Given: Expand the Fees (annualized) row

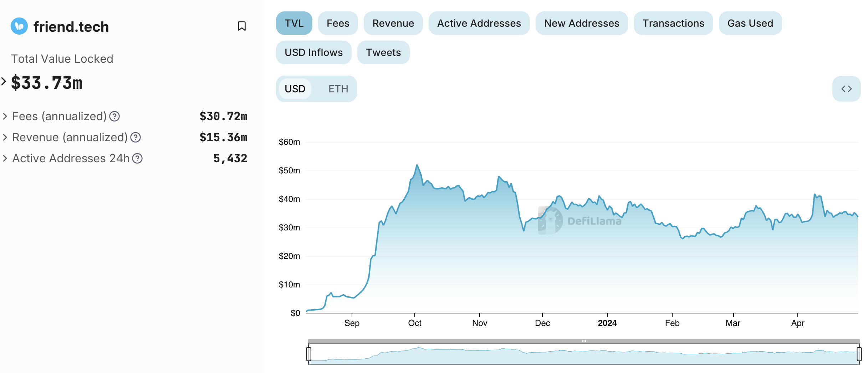Looking at the screenshot, I should tap(5, 116).
